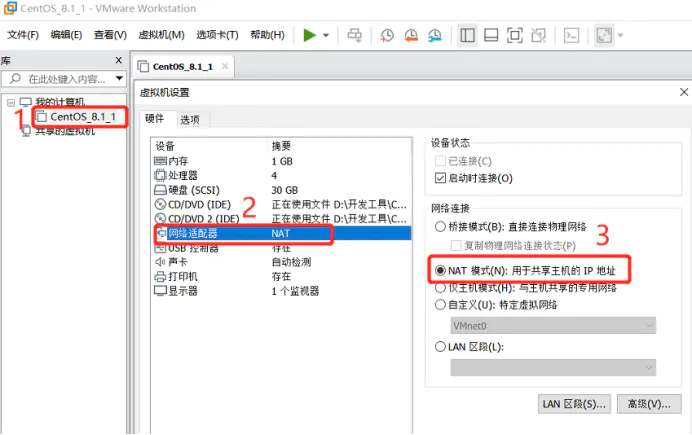Select the CD/DVD (IDE) device row

point(282,205)
